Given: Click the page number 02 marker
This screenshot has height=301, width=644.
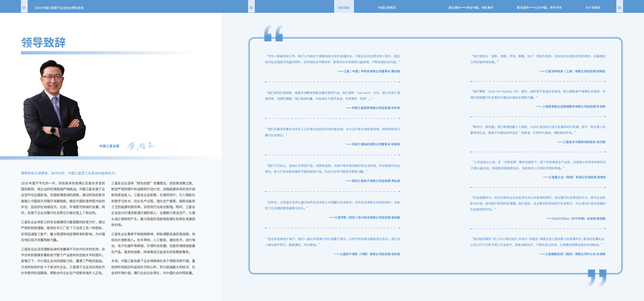Looking at the screenshot, I should click(x=251, y=8).
